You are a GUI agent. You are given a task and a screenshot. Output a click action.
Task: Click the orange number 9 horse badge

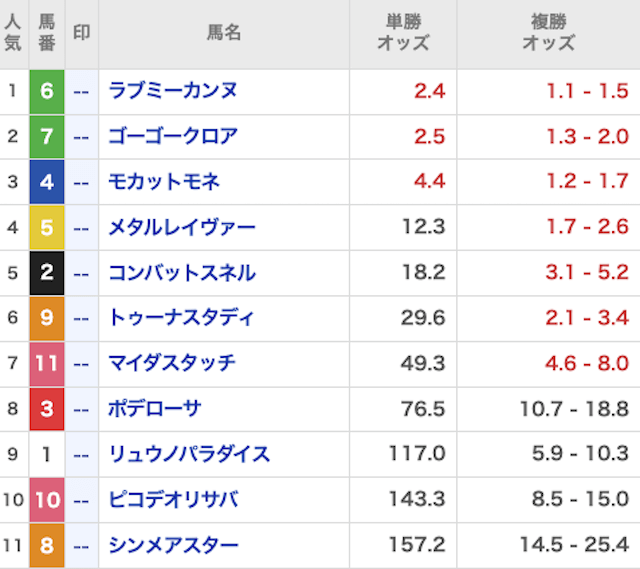[x=47, y=318]
